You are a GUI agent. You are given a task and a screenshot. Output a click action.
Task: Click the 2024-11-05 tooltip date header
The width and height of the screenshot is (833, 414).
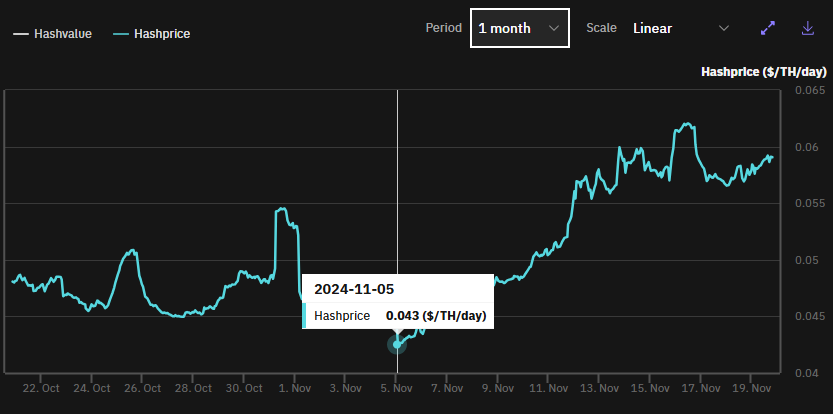pyautogui.click(x=354, y=289)
